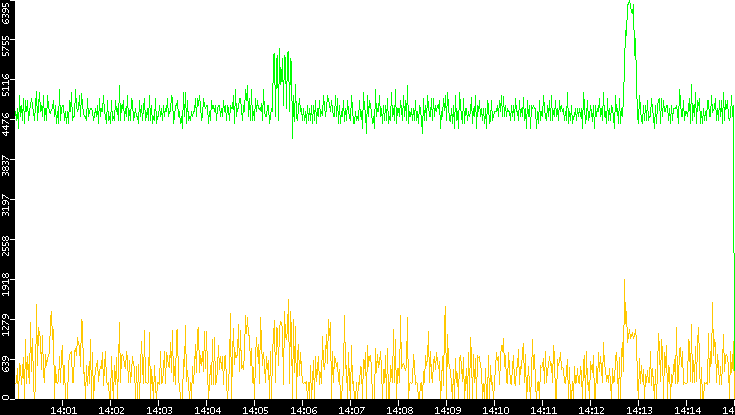The image size is (735, 415).
Task: Click the 14:01 time axis label
Action: click(63, 410)
